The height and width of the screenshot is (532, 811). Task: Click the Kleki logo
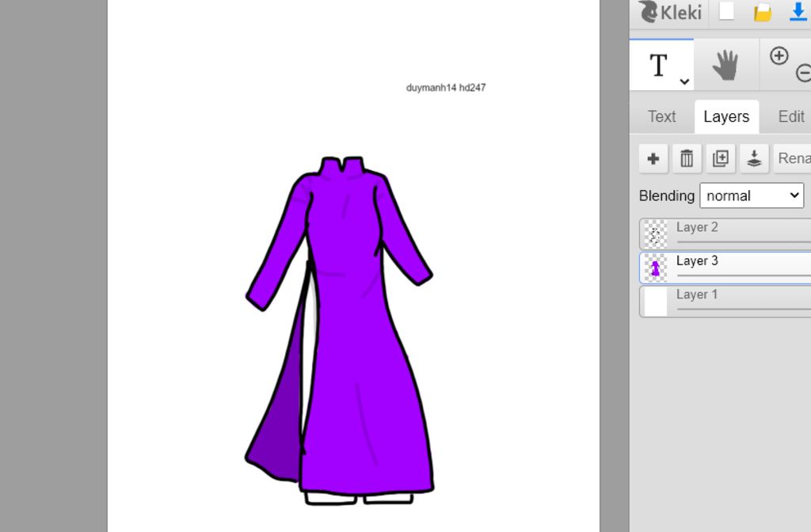670,11
